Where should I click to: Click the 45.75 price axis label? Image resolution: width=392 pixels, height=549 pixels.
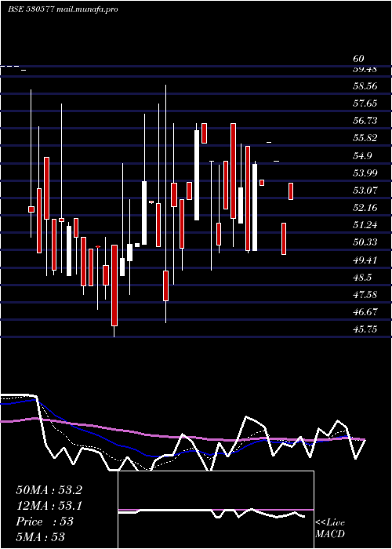tap(365, 329)
